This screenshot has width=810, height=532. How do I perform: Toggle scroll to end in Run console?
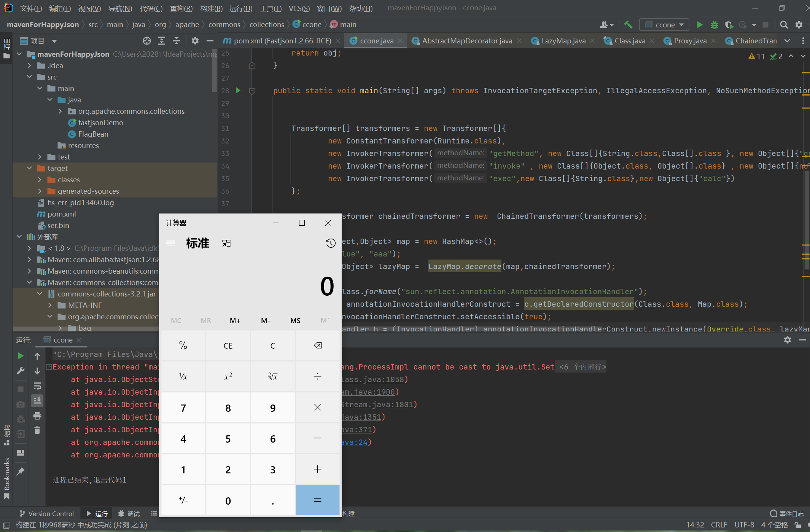point(37,401)
